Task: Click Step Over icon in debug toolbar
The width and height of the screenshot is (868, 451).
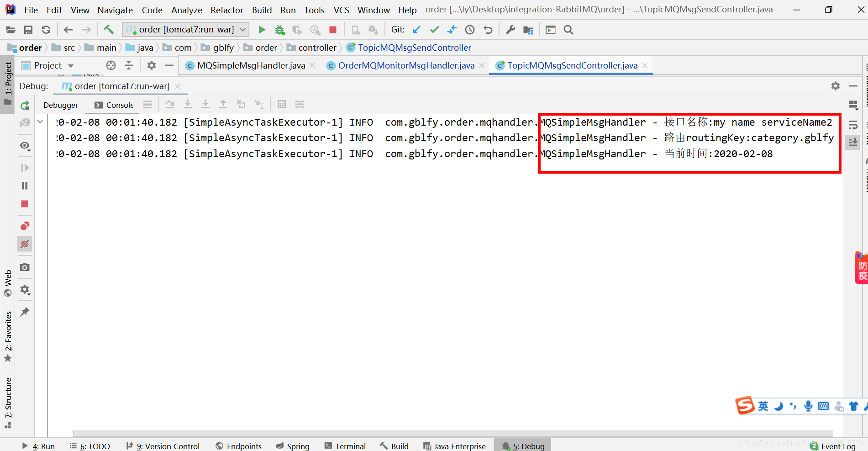Action: [170, 104]
